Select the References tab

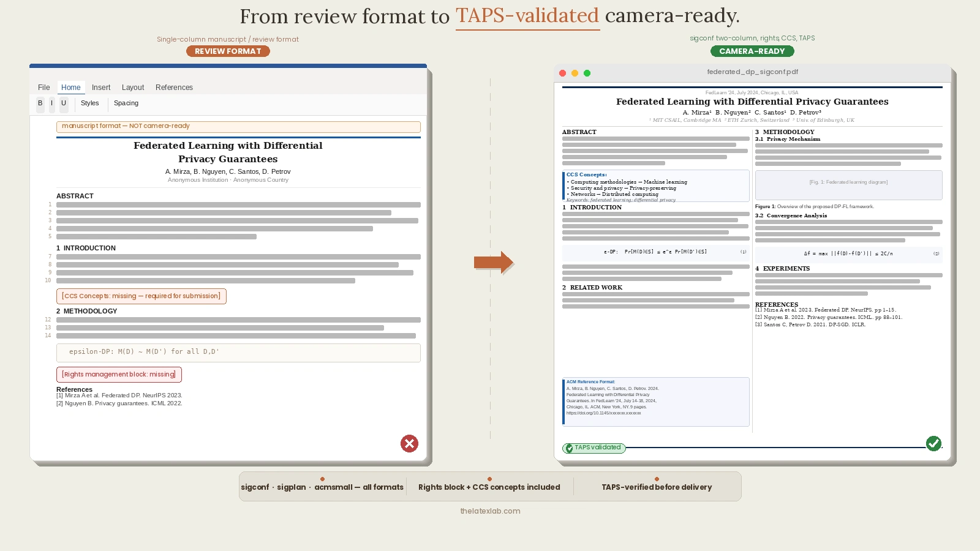point(174,88)
